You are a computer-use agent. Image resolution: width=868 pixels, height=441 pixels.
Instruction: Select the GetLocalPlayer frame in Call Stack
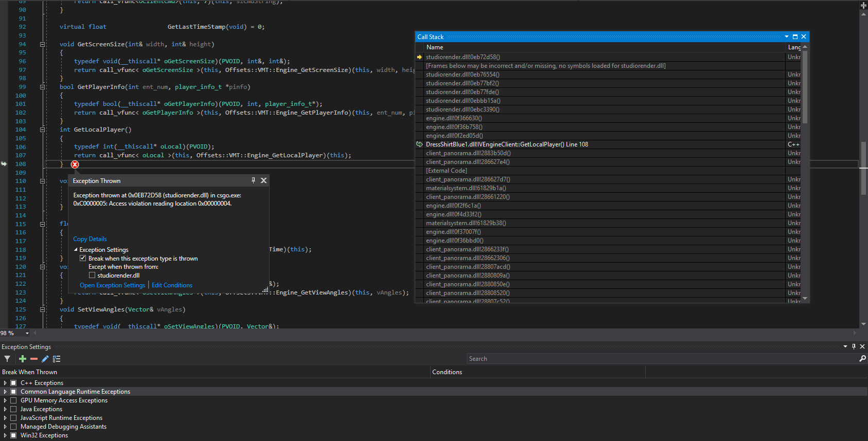point(507,144)
